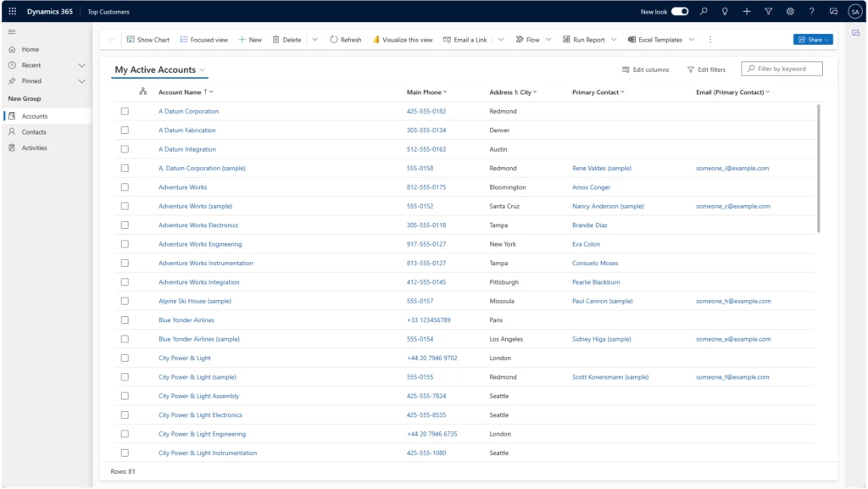The image size is (868, 489).
Task: Open the lightbulb assistant icon
Action: coord(725,12)
